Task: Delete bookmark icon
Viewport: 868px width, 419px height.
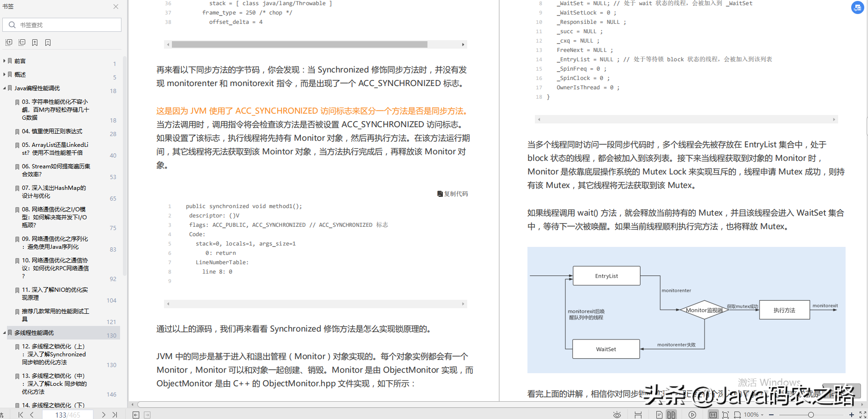Action: pyautogui.click(x=48, y=43)
